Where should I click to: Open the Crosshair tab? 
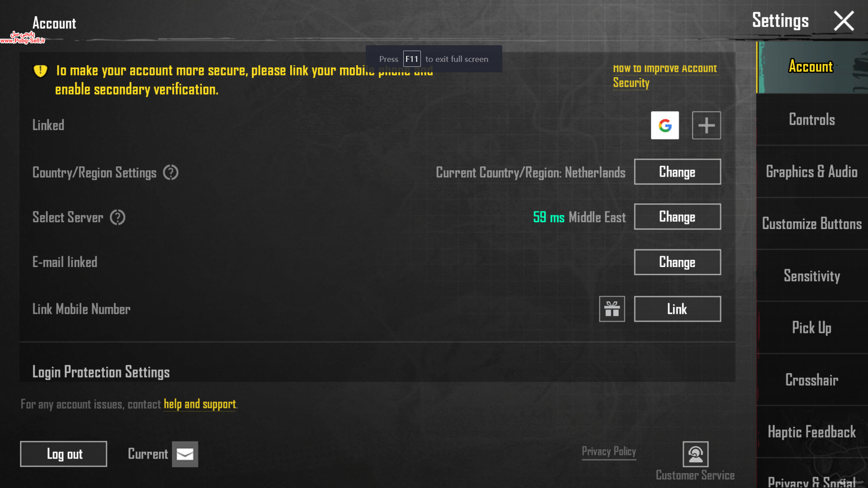pyautogui.click(x=812, y=380)
